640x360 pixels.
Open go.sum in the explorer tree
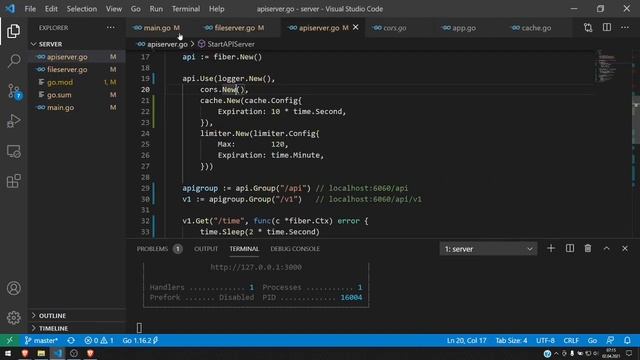[77, 95]
